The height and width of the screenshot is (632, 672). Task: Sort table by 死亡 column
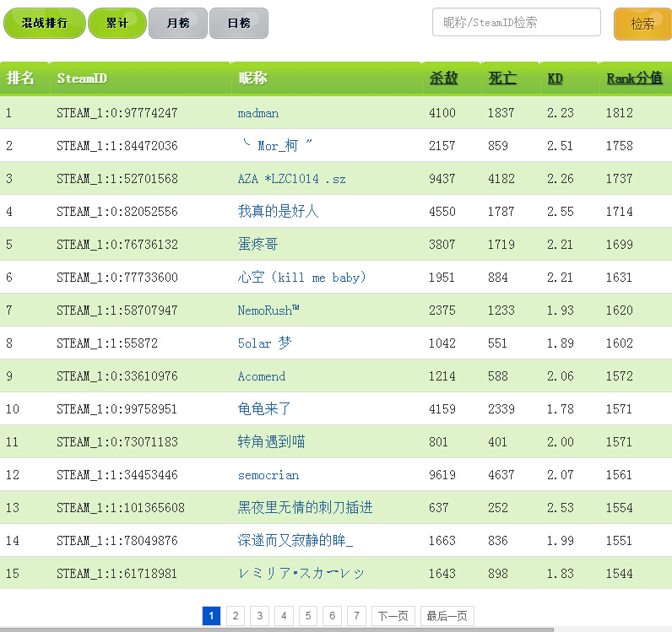pyautogui.click(x=502, y=78)
